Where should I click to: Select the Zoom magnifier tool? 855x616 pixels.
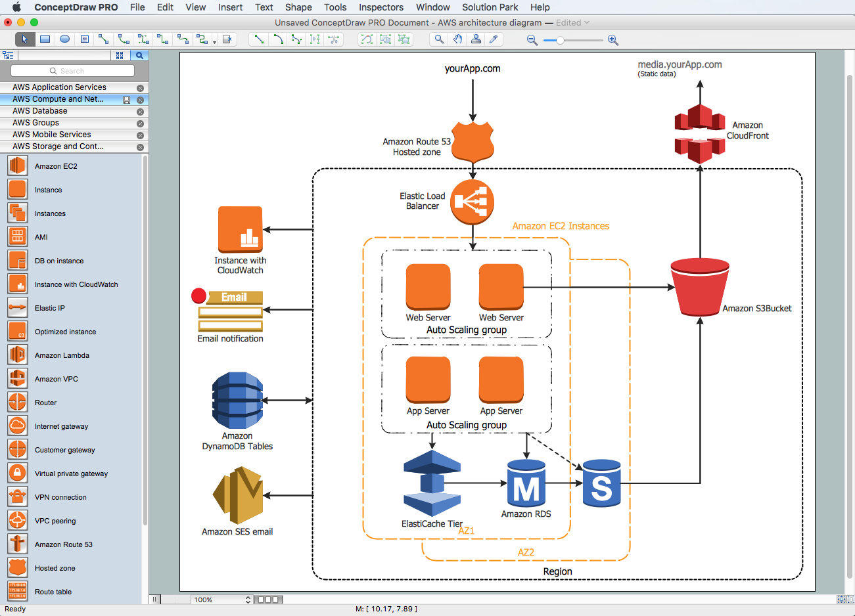pyautogui.click(x=438, y=39)
